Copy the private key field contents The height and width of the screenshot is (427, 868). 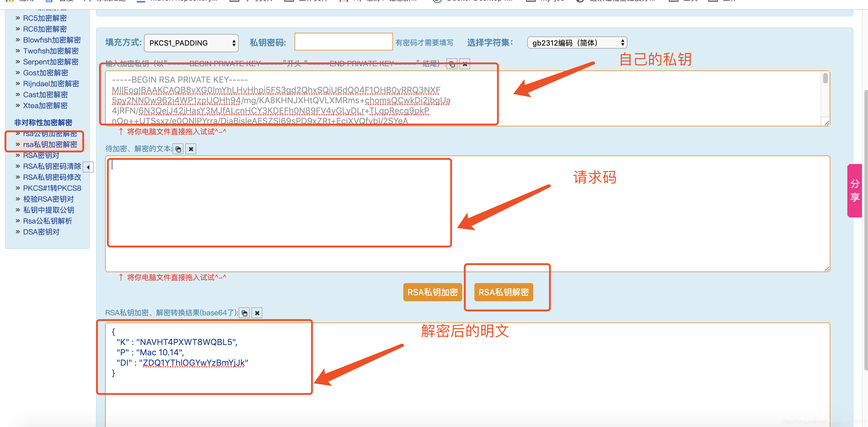pos(452,64)
